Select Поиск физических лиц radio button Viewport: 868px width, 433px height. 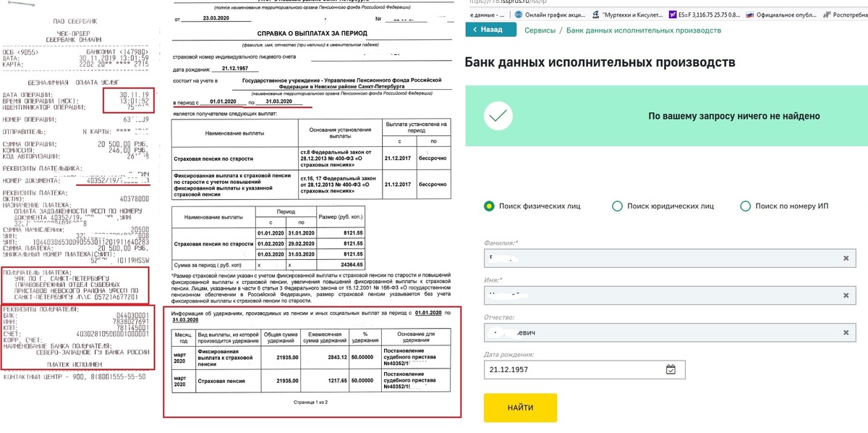tap(490, 206)
